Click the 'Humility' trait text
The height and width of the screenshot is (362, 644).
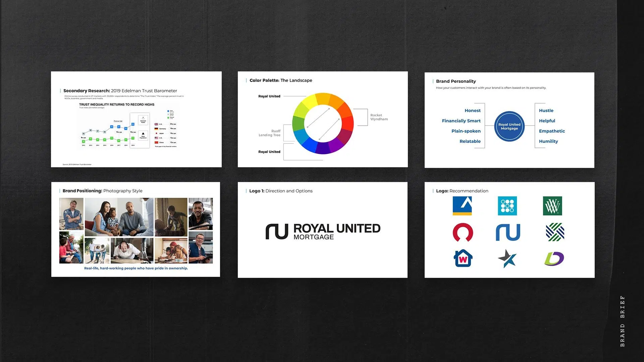click(x=548, y=141)
